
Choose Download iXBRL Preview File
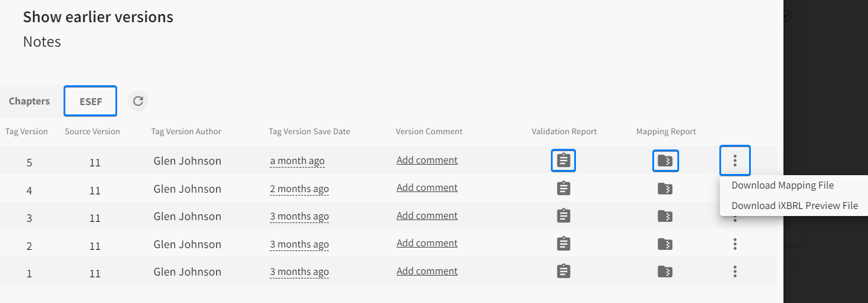(795, 206)
